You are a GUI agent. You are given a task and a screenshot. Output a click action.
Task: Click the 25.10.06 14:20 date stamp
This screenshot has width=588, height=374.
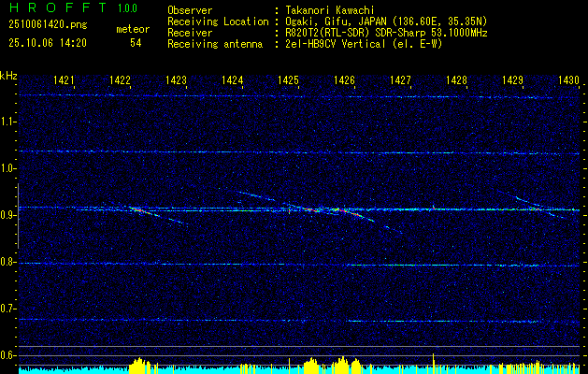click(x=48, y=42)
